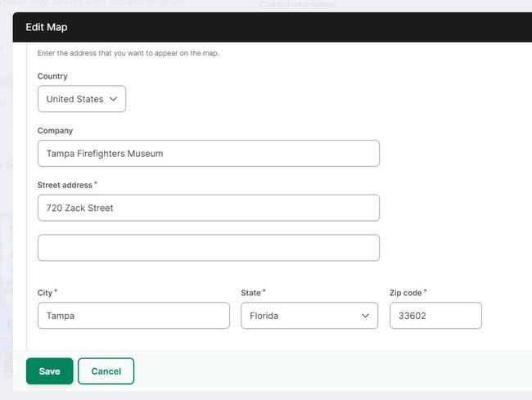The image size is (532, 400).
Task: Click the City field label
Action: [x=45, y=293]
